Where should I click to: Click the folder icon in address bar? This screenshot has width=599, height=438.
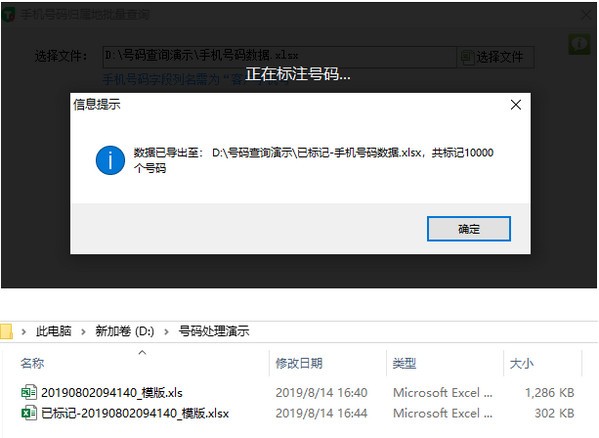(6, 331)
